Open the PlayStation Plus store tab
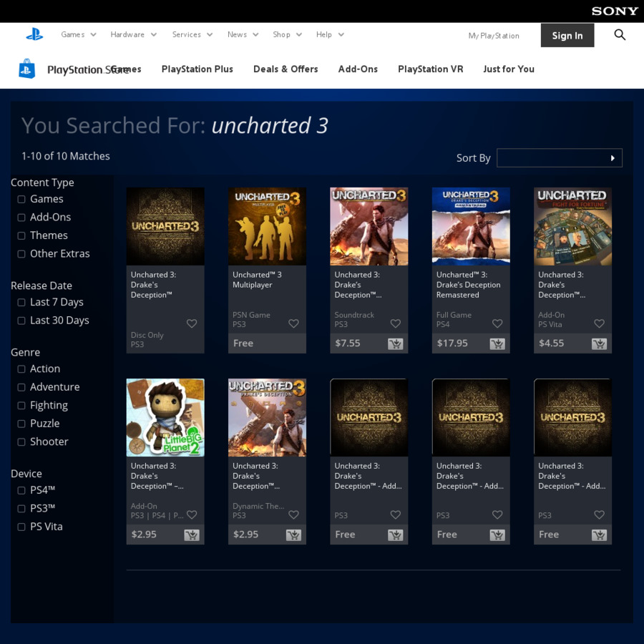The height and width of the screenshot is (644, 644). 197,69
